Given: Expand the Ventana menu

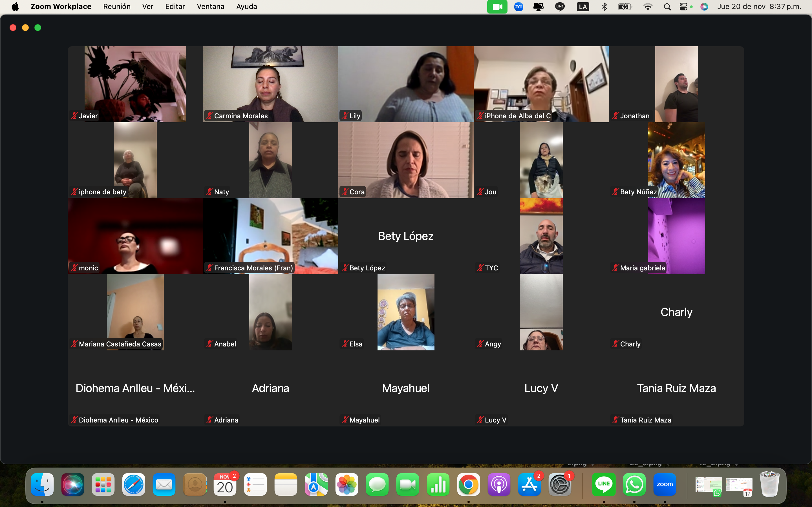Looking at the screenshot, I should tap(210, 7).
